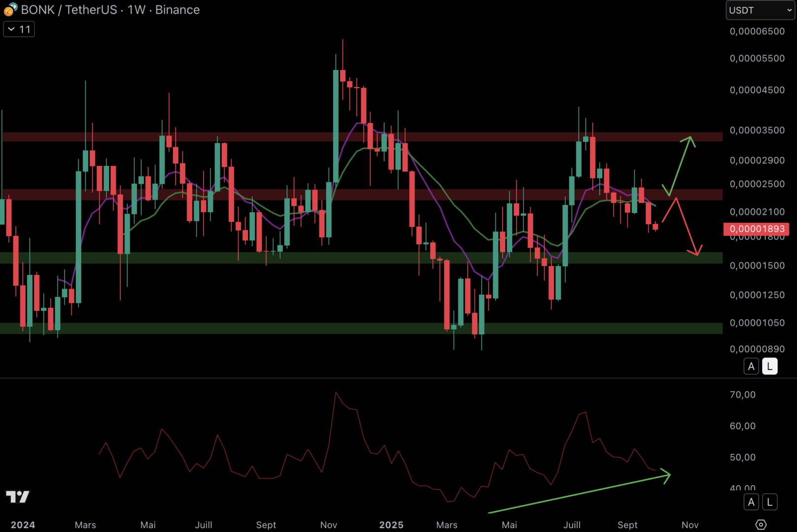Click the 0,00000890 price axis label
This screenshot has width=797, height=532.
(x=757, y=349)
